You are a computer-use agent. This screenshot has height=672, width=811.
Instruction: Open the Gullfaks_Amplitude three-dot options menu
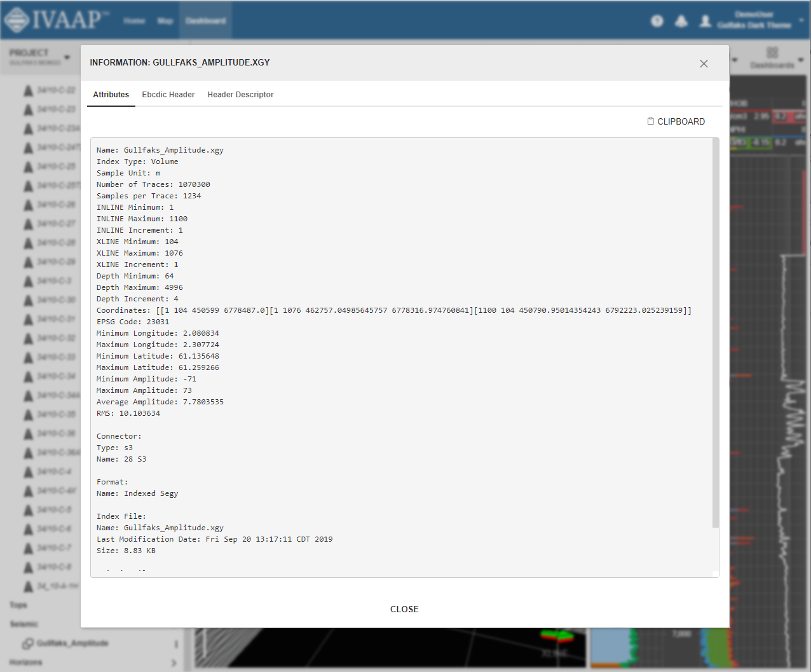176,644
